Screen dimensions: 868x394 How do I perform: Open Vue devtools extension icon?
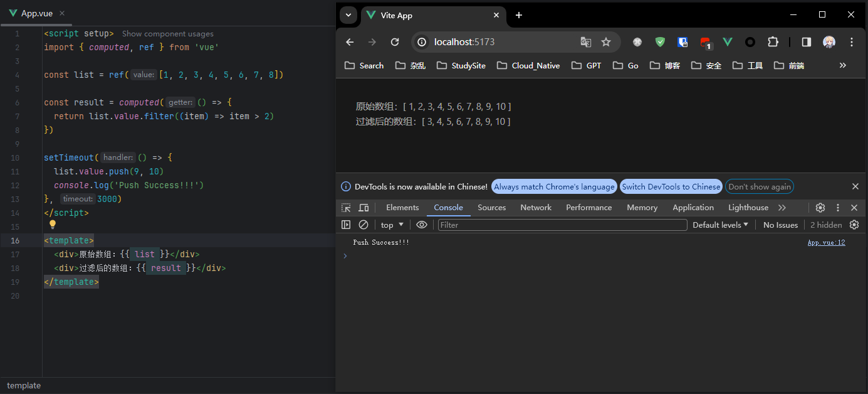point(728,42)
